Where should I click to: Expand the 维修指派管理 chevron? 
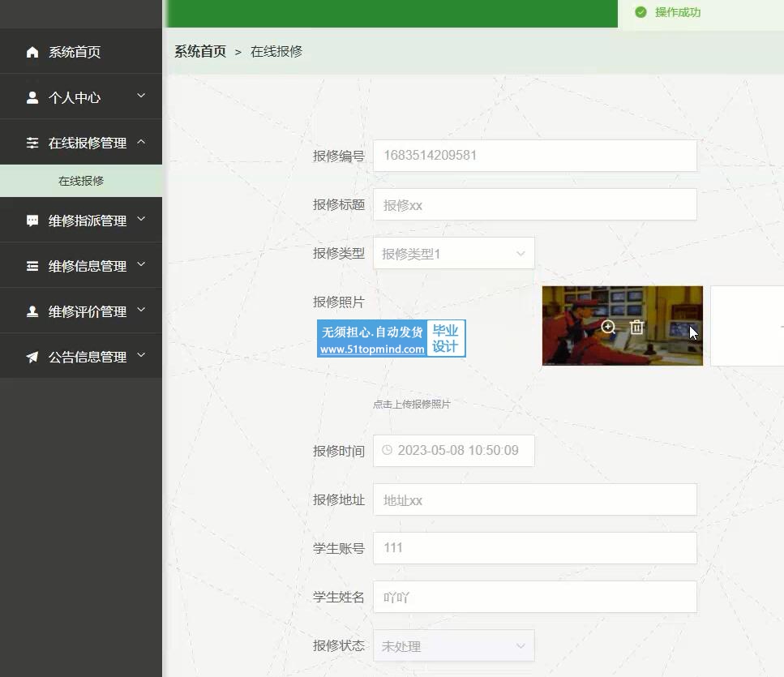point(142,218)
